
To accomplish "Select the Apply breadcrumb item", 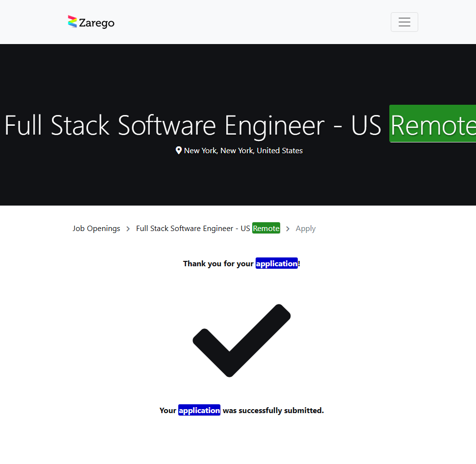I will 306,229.
